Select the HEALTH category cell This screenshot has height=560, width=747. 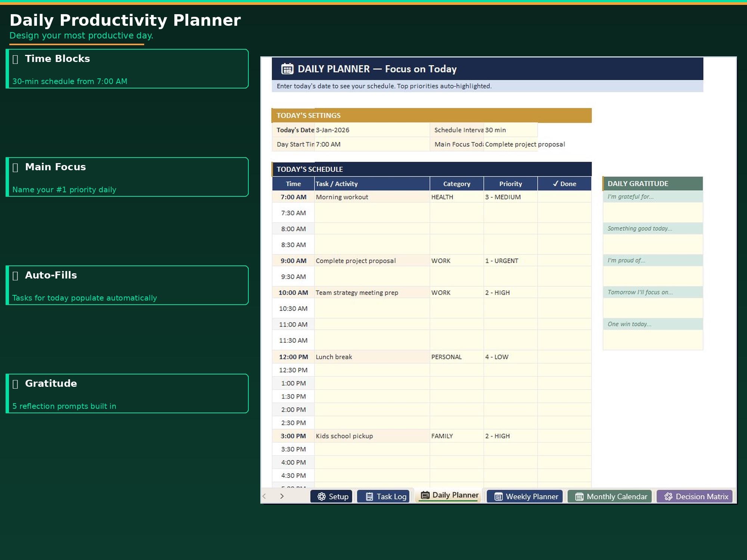coord(457,197)
